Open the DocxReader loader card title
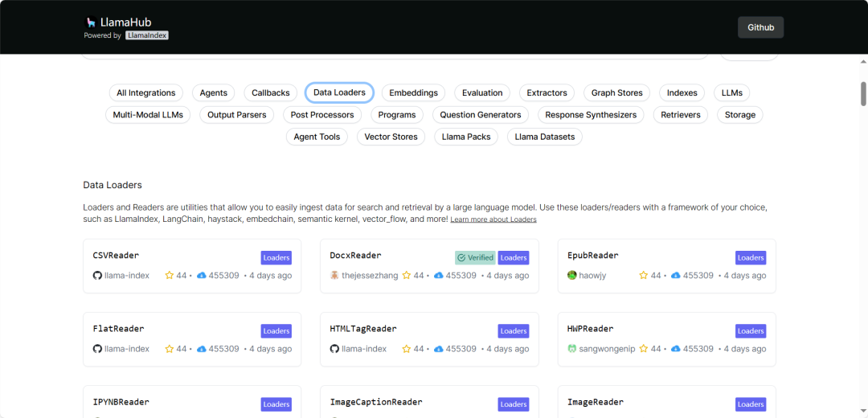Viewport: 868px width, 418px height. (x=355, y=256)
